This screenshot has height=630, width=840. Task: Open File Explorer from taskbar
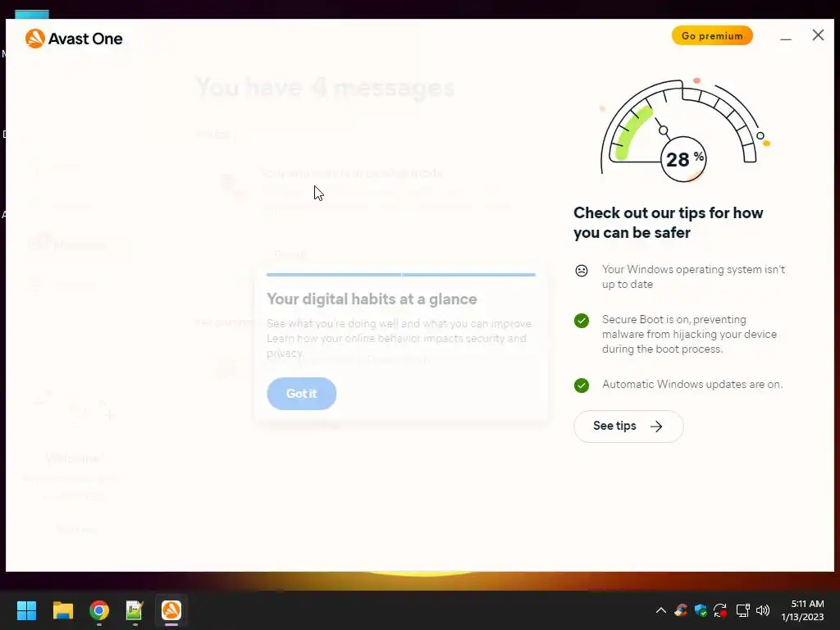point(62,610)
